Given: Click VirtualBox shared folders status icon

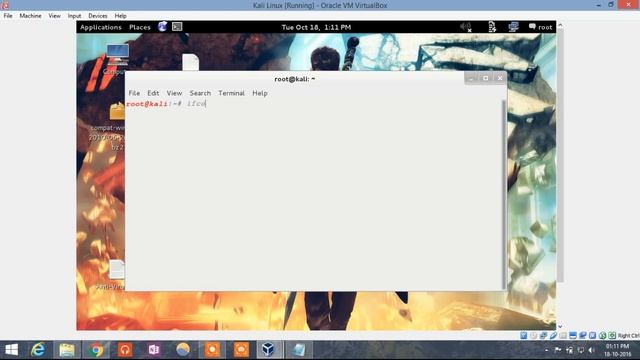Looking at the screenshot, I should 563,336.
